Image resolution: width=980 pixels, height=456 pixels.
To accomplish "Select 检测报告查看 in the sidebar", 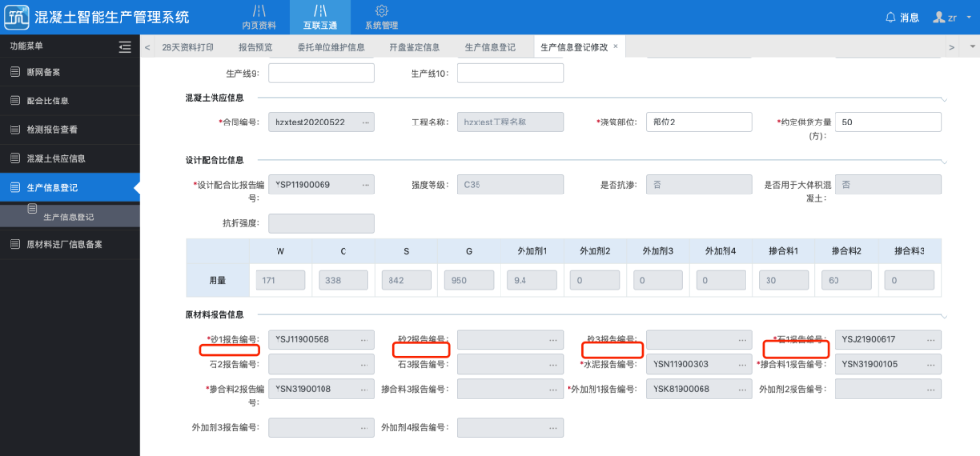I will point(69,129).
